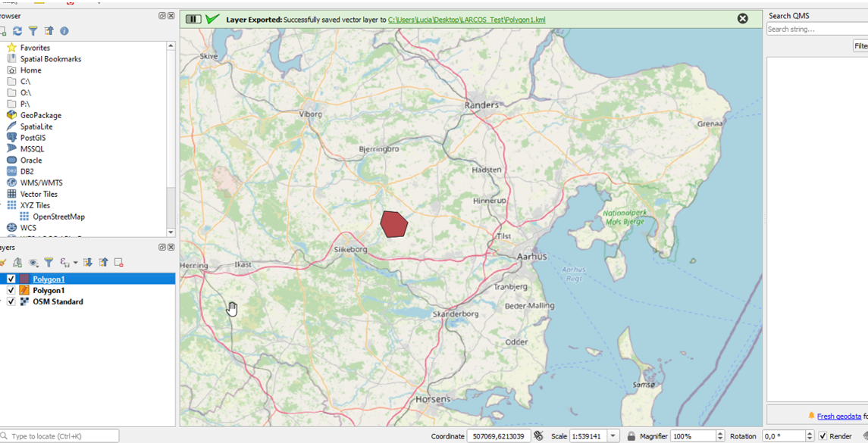Click Add Group icon in Layers toolbar

point(17,262)
